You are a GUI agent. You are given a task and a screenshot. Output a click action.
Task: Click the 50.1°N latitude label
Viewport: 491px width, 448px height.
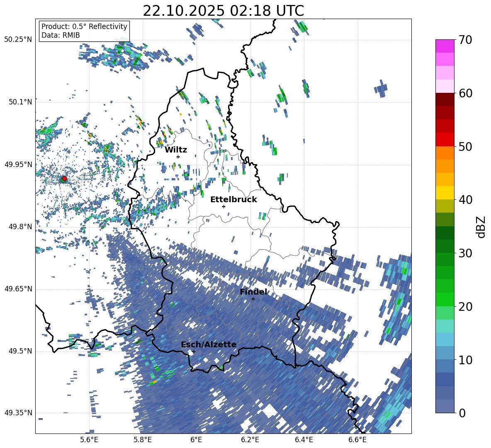(20, 102)
